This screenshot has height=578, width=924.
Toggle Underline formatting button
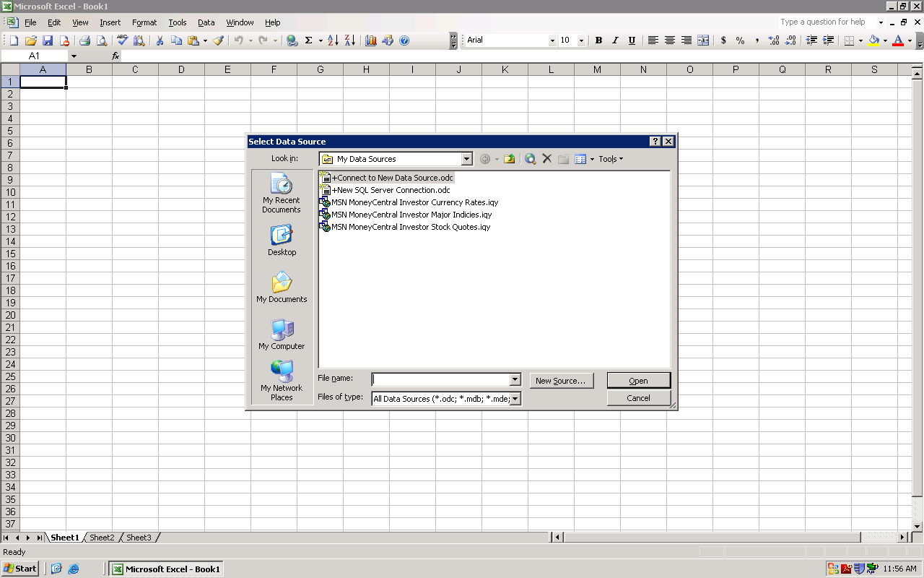(x=632, y=40)
